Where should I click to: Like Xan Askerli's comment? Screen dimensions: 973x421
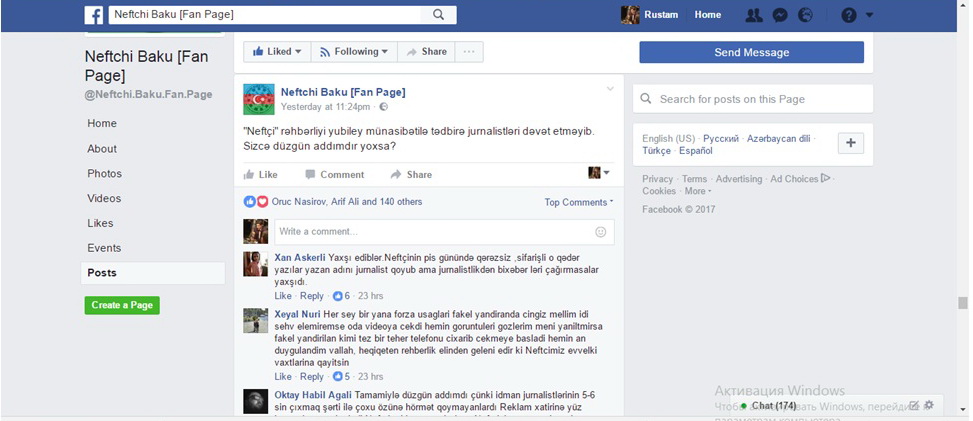283,296
